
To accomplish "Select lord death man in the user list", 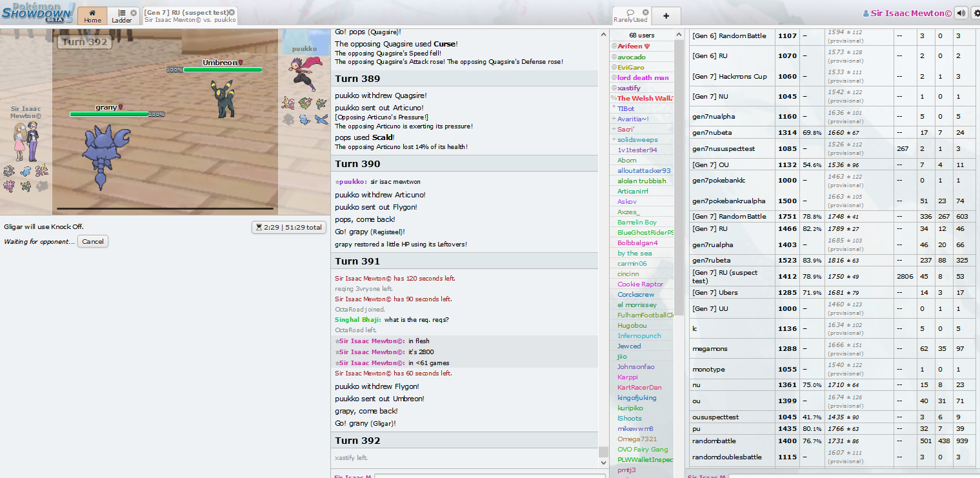I will pos(643,77).
